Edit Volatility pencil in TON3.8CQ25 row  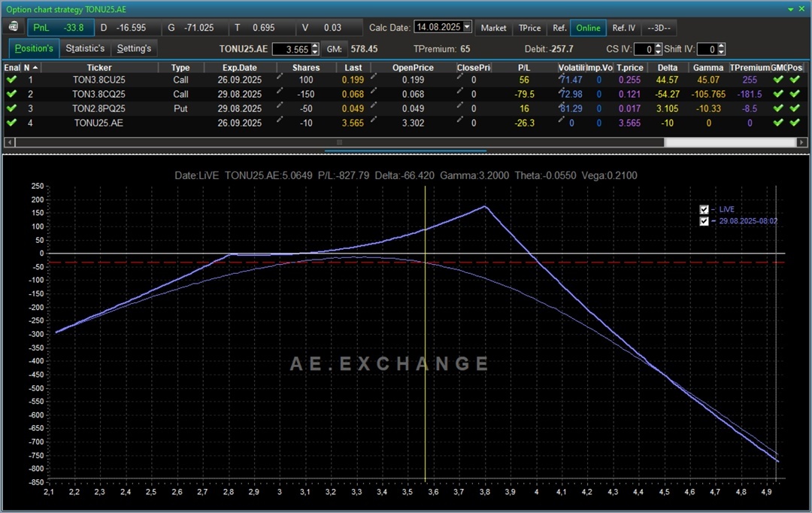point(561,91)
